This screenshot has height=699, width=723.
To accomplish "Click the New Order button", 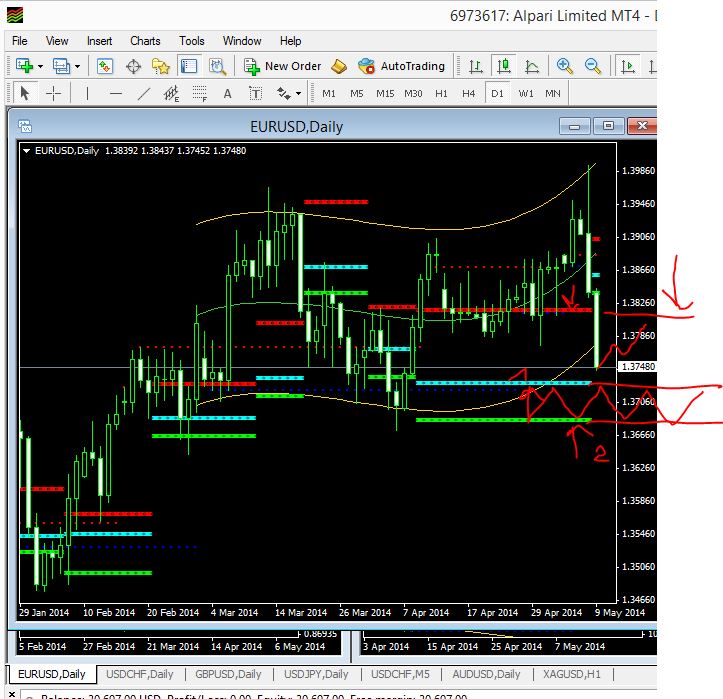I will tap(282, 66).
